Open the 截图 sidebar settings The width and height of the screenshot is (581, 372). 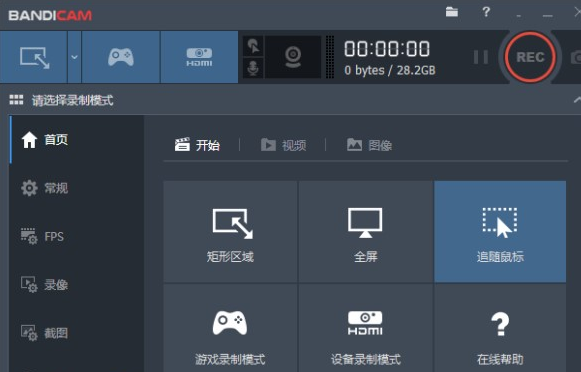44,333
